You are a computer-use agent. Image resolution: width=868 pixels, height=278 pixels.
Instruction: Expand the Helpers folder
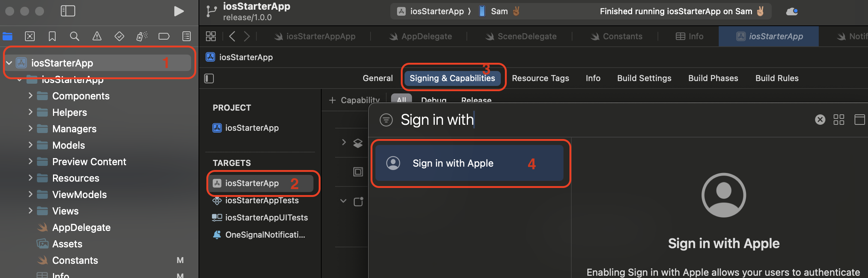click(31, 112)
